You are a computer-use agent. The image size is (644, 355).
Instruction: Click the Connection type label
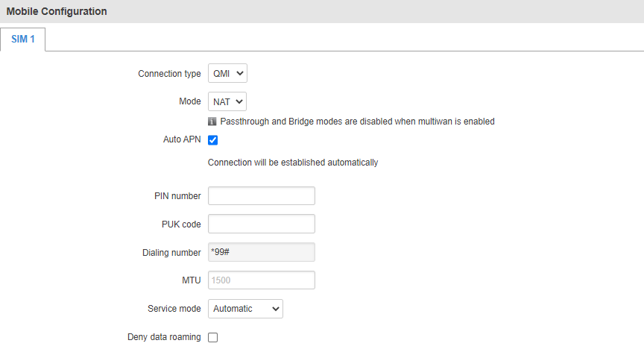click(x=169, y=74)
